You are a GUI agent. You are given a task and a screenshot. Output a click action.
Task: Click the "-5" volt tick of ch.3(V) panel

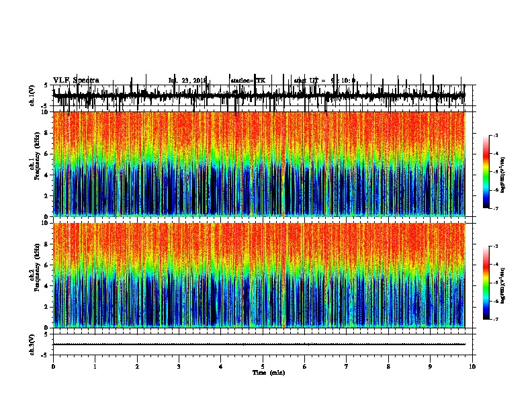(x=46, y=355)
